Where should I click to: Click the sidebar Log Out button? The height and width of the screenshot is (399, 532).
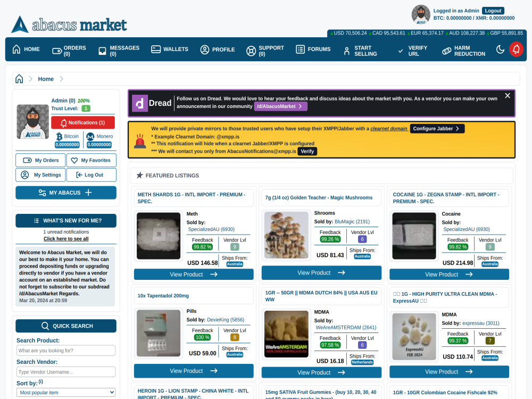[92, 175]
